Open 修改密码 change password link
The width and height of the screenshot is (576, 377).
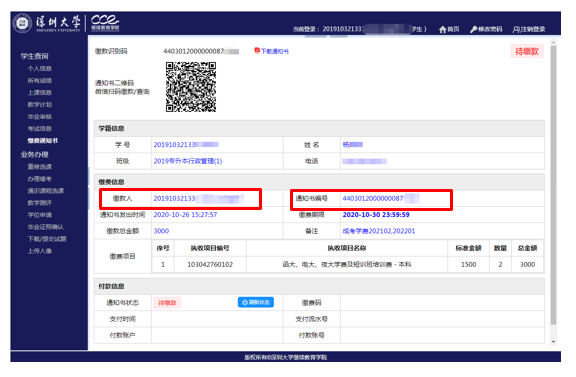pos(490,29)
